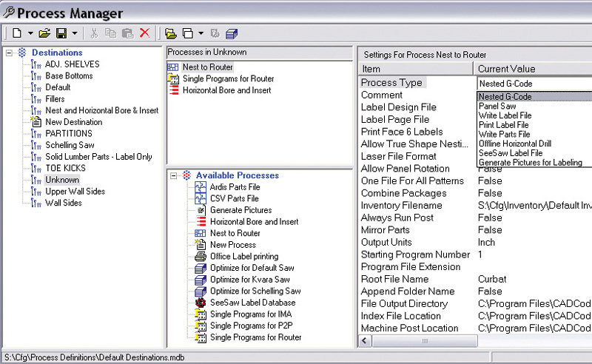
Task: Collapse the Available Processes tree
Action: coord(175,176)
